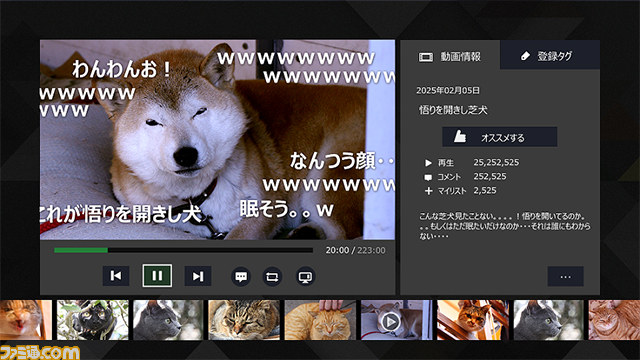Switch to the 登録タグ tab
Viewport: 640px width, 360px height.
[x=550, y=55]
